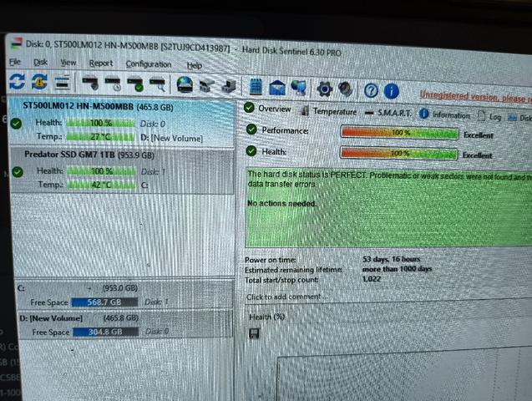
Task: Click the Power on time label
Action: click(270, 260)
